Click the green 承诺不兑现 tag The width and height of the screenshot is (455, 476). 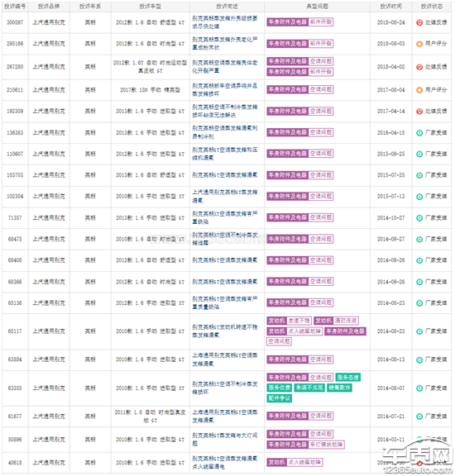click(x=309, y=388)
